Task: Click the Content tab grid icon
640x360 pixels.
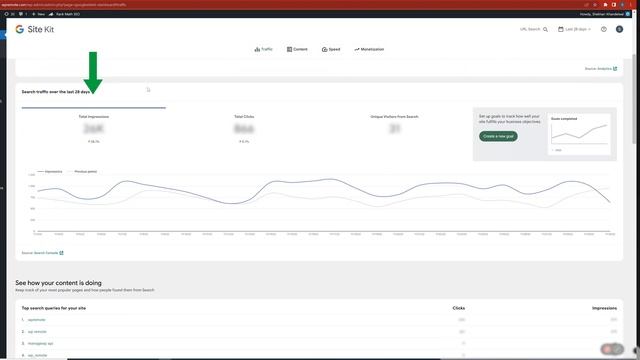Action: click(x=289, y=49)
